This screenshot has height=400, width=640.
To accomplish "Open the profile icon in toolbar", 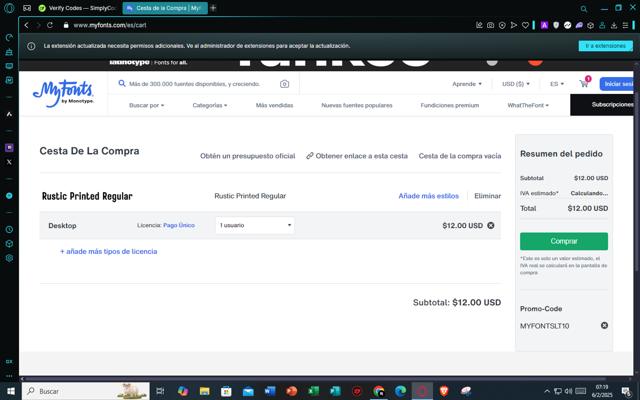I will pyautogui.click(x=602, y=25).
